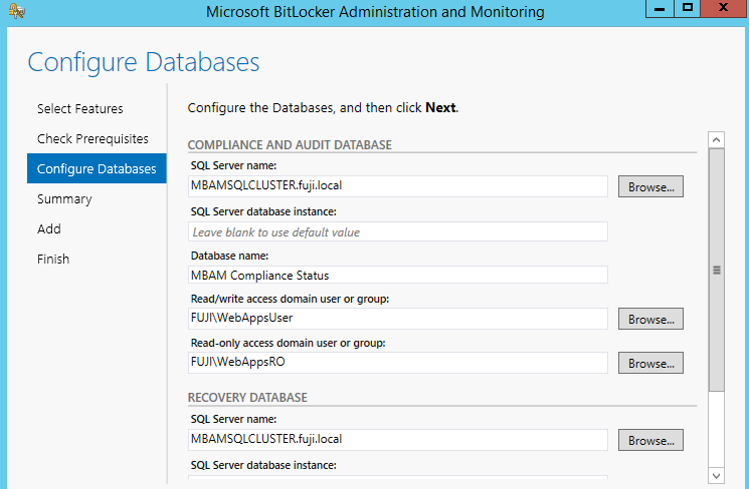This screenshot has width=749, height=489.
Task: Select the Finish wizard step
Action: tap(53, 259)
